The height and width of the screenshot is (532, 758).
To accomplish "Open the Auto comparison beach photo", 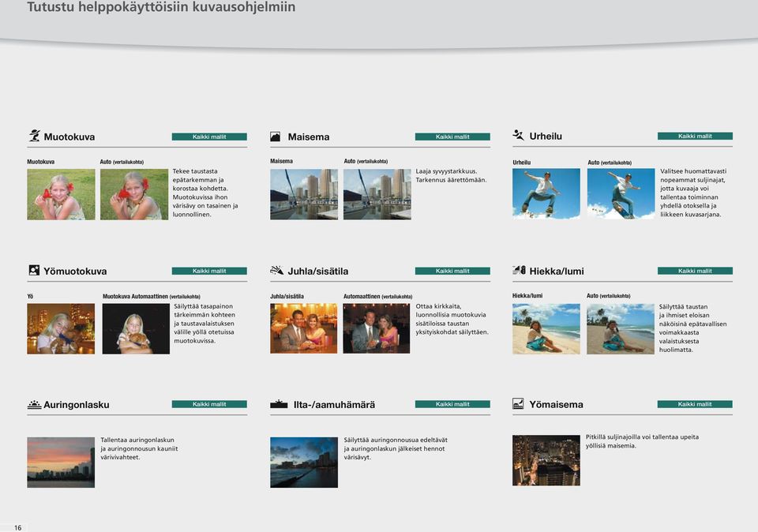I will click(x=621, y=328).
